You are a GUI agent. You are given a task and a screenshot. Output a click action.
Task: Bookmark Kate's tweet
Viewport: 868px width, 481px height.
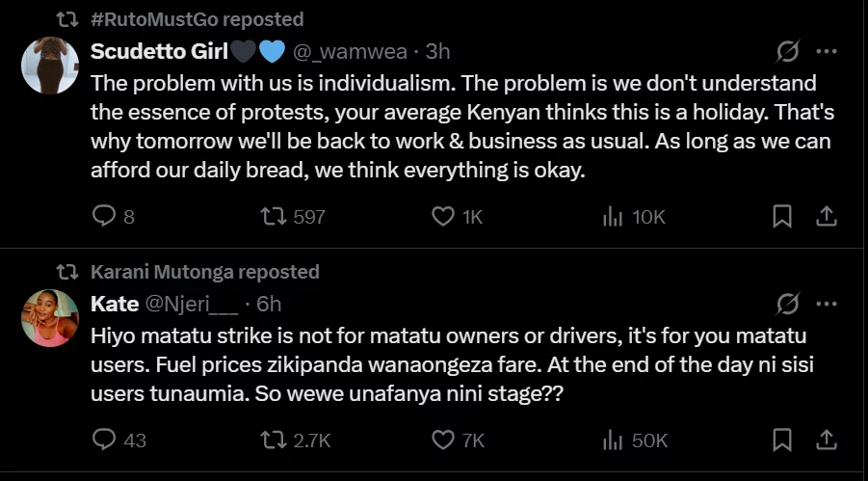781,441
